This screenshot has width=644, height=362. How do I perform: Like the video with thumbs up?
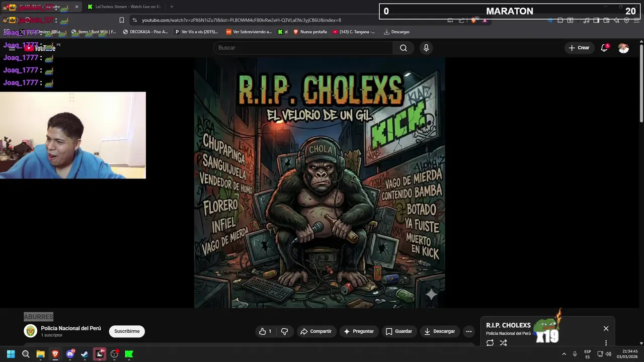point(266,331)
